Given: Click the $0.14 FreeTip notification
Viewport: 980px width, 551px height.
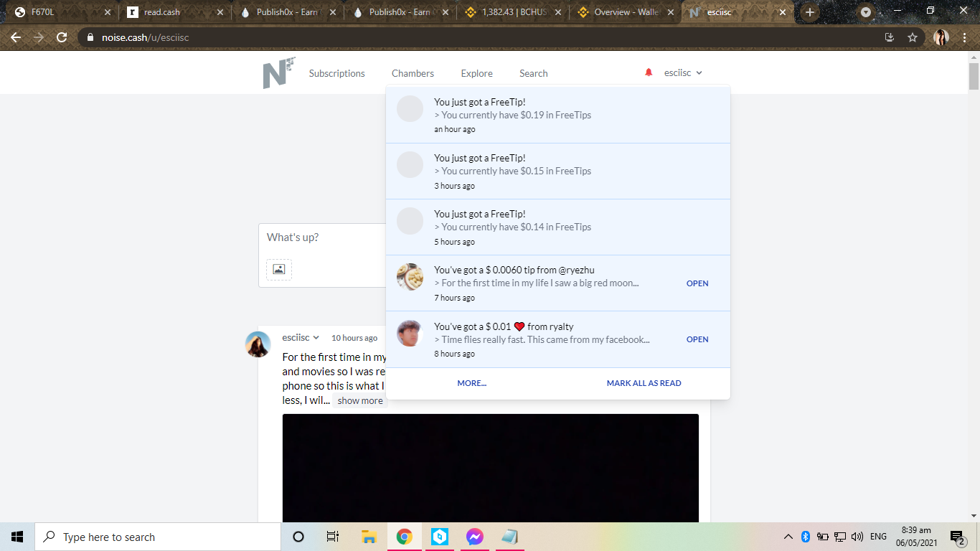Looking at the screenshot, I should coord(558,227).
